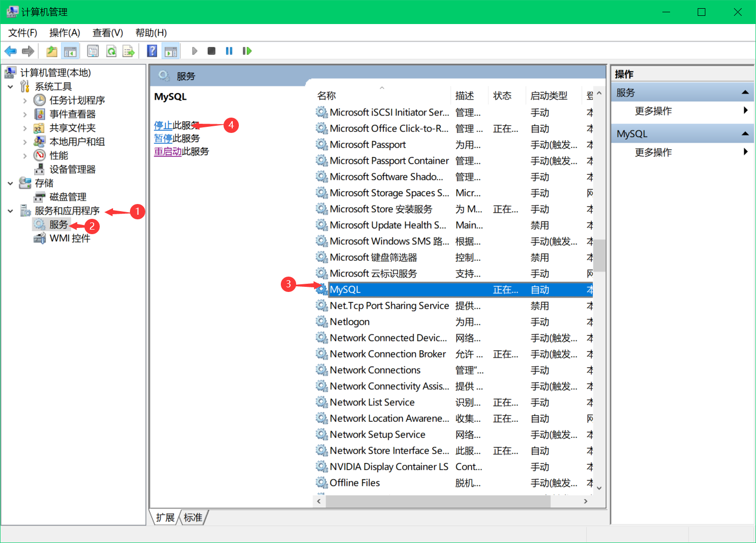756x543 pixels.
Task: Collapse the 服务 section in actions pane
Action: pos(745,93)
